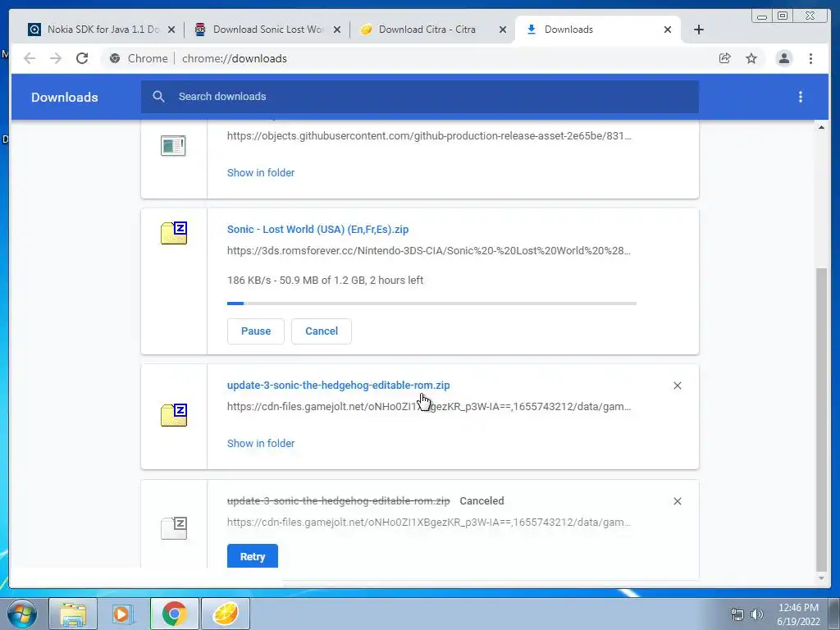Screen dimensions: 840x630
Task: Click the greyed canceled zip file icon
Action: pos(174,528)
